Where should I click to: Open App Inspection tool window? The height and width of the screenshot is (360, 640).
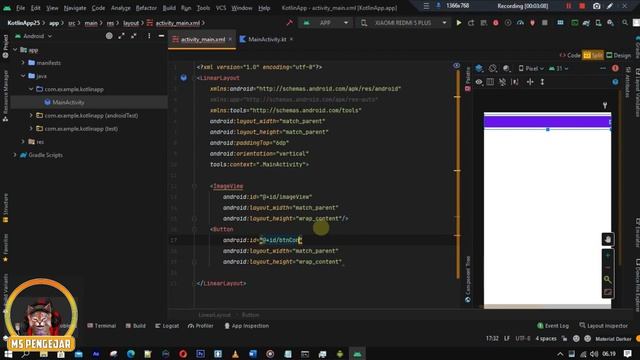pos(247,326)
